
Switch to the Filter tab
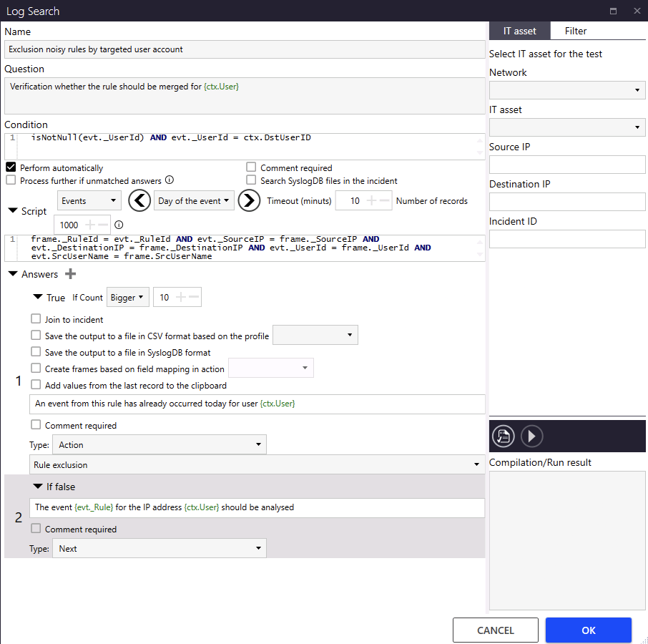(575, 31)
